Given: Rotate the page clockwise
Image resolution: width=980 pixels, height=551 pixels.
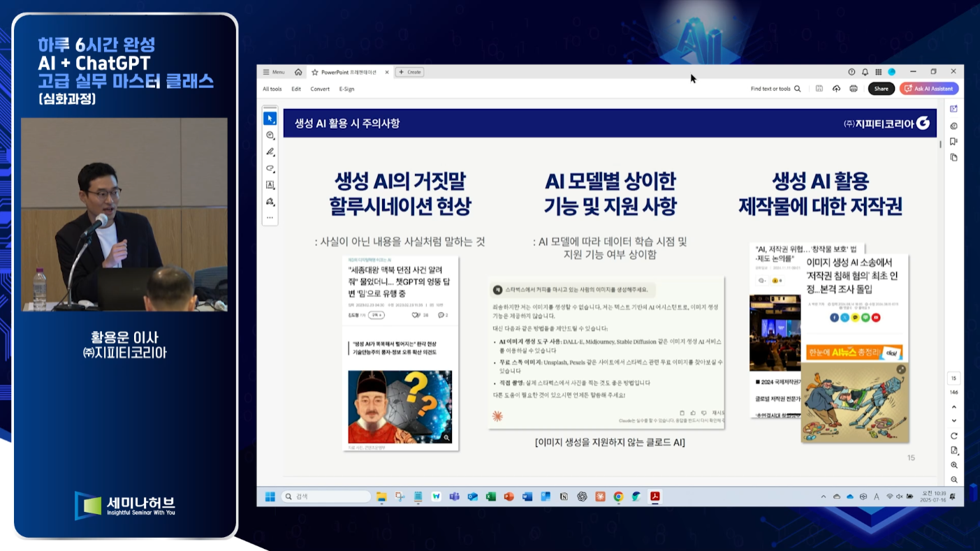Looking at the screenshot, I should pyautogui.click(x=954, y=436).
